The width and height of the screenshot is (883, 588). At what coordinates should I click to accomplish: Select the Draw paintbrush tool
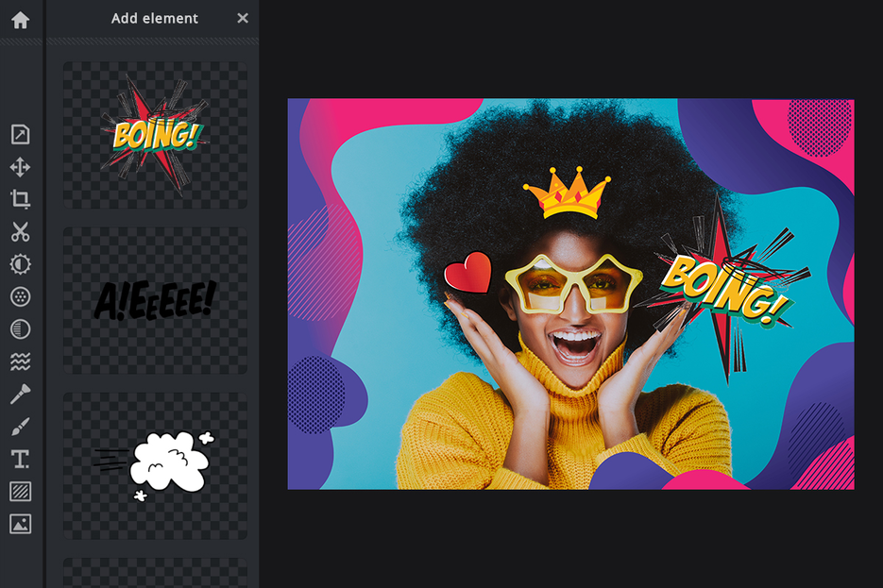coord(21,425)
